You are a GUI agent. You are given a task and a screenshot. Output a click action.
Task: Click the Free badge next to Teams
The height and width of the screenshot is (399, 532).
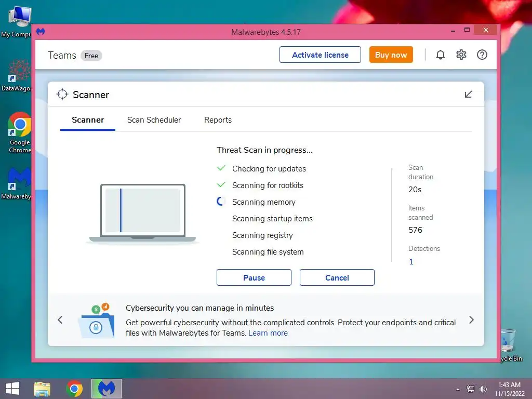pos(91,56)
